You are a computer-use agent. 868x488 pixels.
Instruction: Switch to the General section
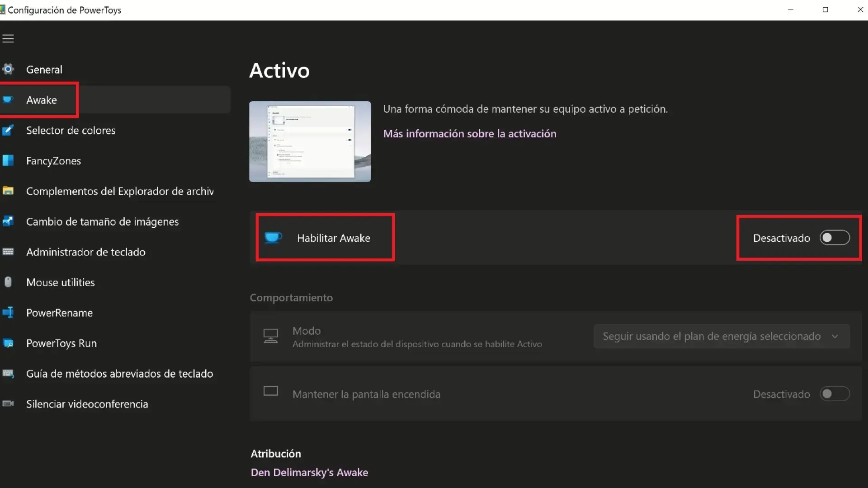pyautogui.click(x=44, y=69)
